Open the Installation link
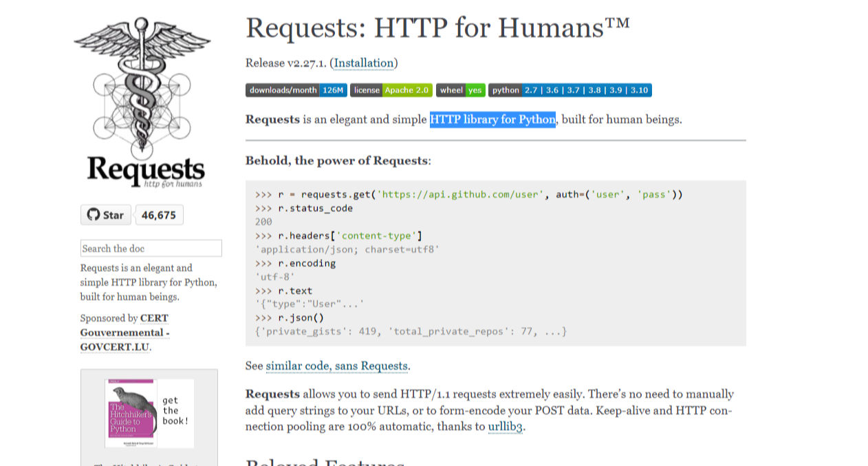 364,63
